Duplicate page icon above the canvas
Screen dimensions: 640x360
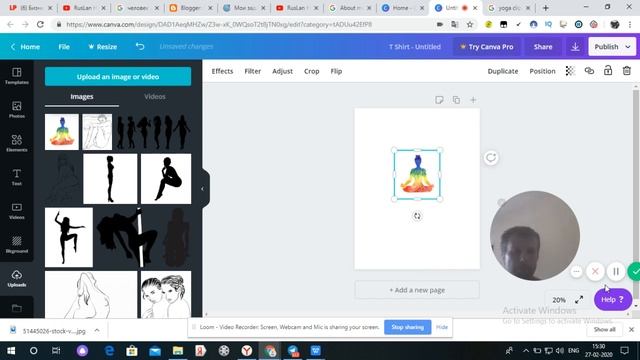(x=456, y=100)
